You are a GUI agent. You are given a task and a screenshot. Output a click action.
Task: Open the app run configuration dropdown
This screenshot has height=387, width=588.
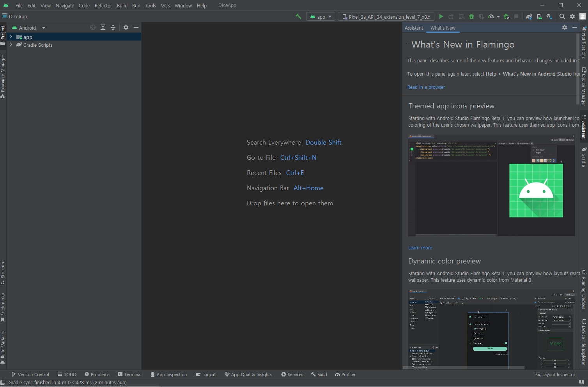[x=321, y=17]
